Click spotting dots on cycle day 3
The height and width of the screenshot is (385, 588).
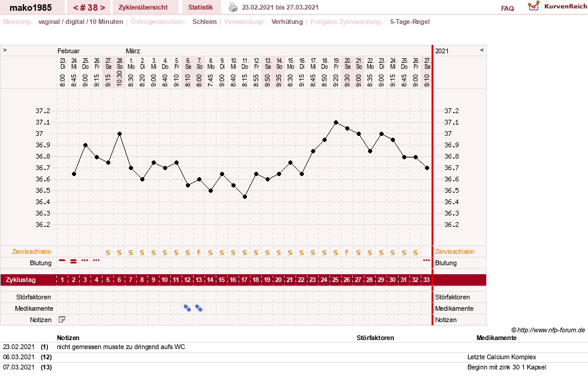[85, 260]
